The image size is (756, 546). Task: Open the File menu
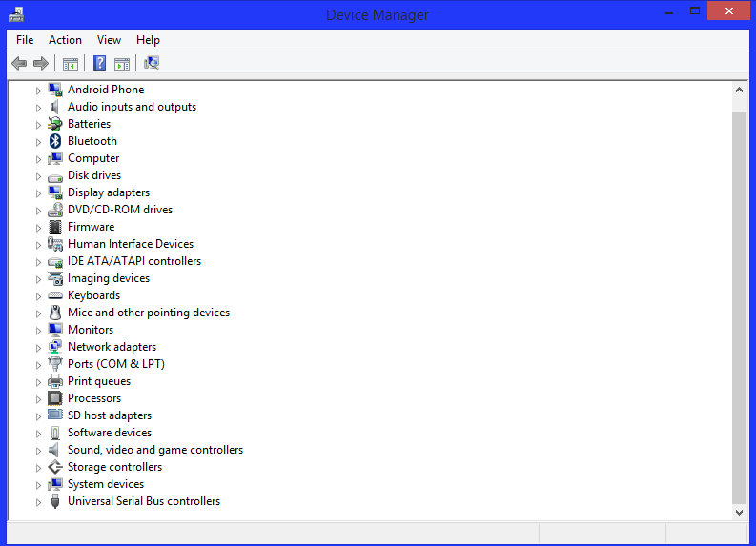(x=25, y=40)
